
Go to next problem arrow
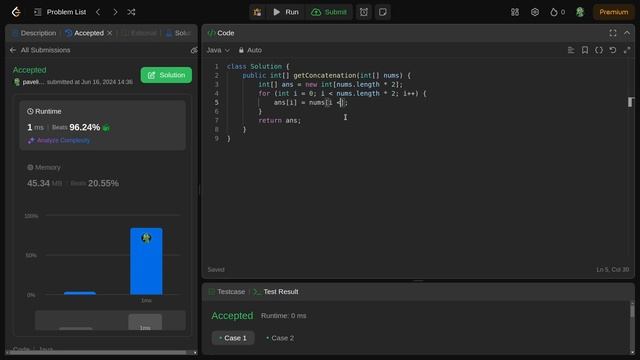115,12
